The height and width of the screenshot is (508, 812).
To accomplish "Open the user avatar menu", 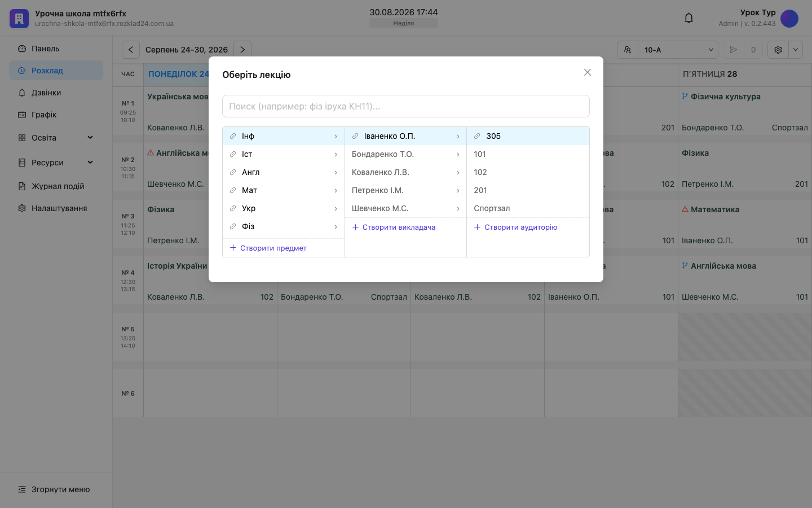I will tap(789, 19).
